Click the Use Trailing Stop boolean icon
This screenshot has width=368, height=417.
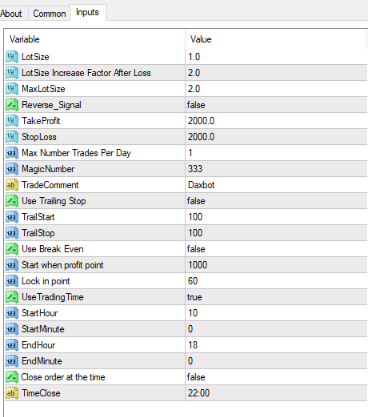click(x=12, y=201)
